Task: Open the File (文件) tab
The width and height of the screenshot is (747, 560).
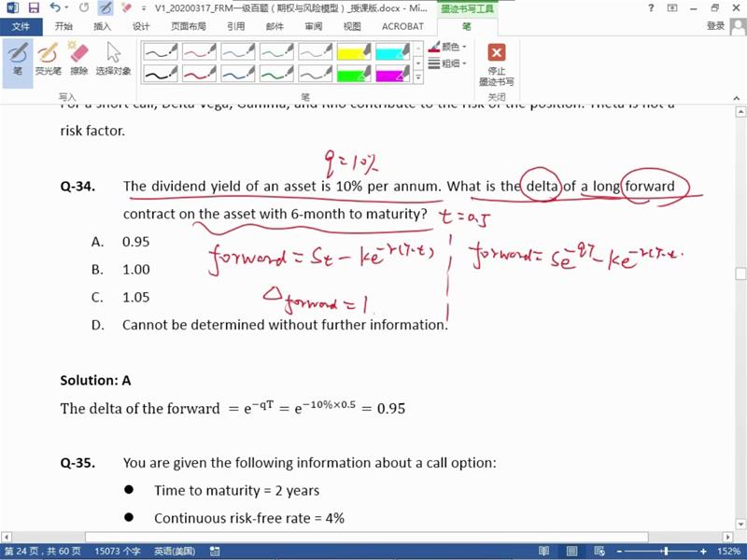Action: coord(21,27)
